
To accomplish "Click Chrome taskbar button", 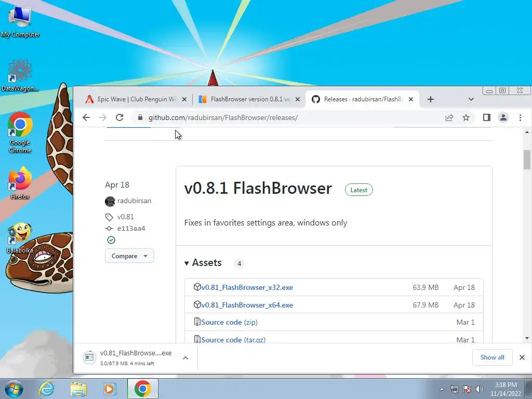I will 142,389.
